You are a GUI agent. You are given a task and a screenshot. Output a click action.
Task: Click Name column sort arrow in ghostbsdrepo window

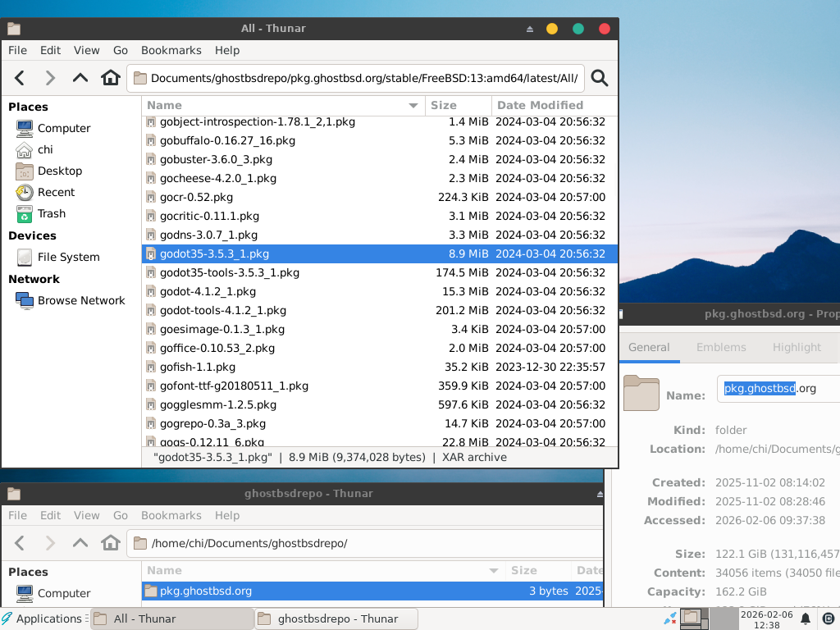(x=494, y=571)
